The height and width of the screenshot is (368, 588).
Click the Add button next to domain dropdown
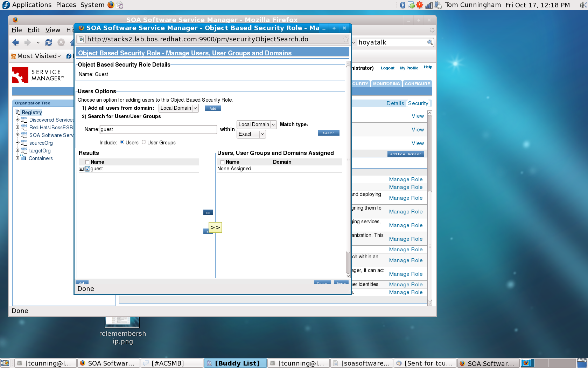pos(213,109)
